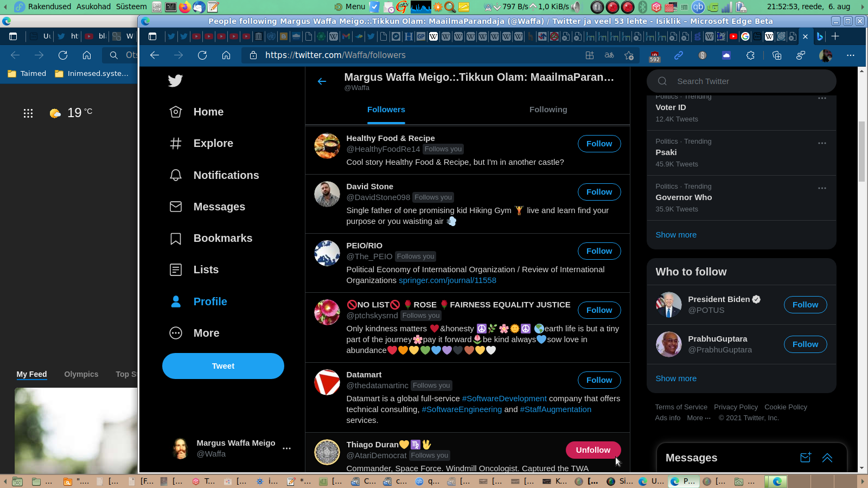Expand the Messages drawer with the double chevron
Image resolution: width=868 pixels, height=488 pixels.
(827, 458)
